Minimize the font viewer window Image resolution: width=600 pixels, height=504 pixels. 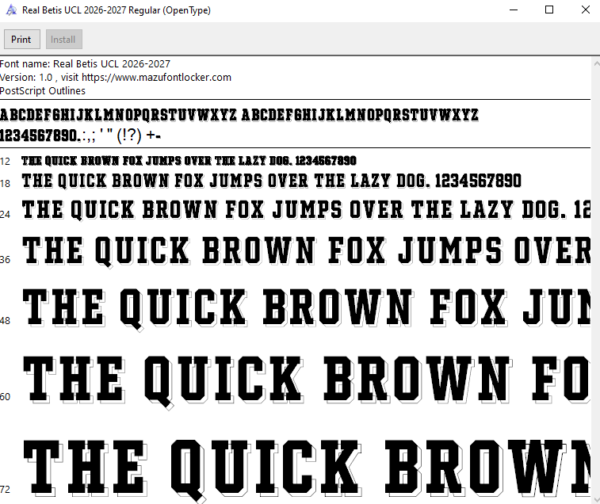tap(514, 10)
